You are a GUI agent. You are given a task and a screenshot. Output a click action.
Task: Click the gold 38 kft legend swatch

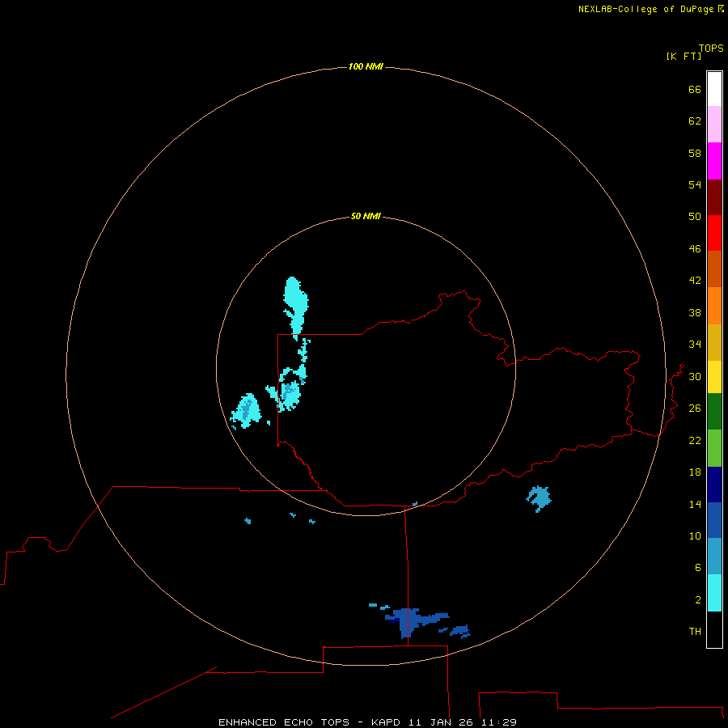pos(714,342)
